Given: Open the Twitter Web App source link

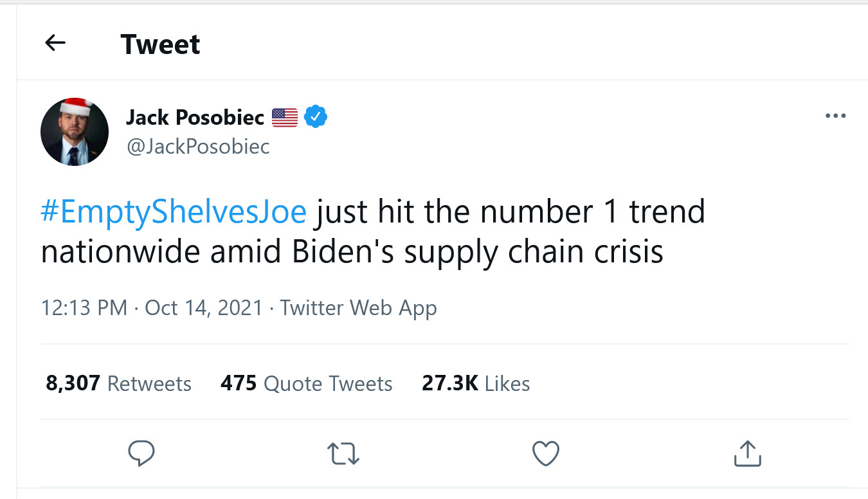Looking at the screenshot, I should [x=358, y=307].
